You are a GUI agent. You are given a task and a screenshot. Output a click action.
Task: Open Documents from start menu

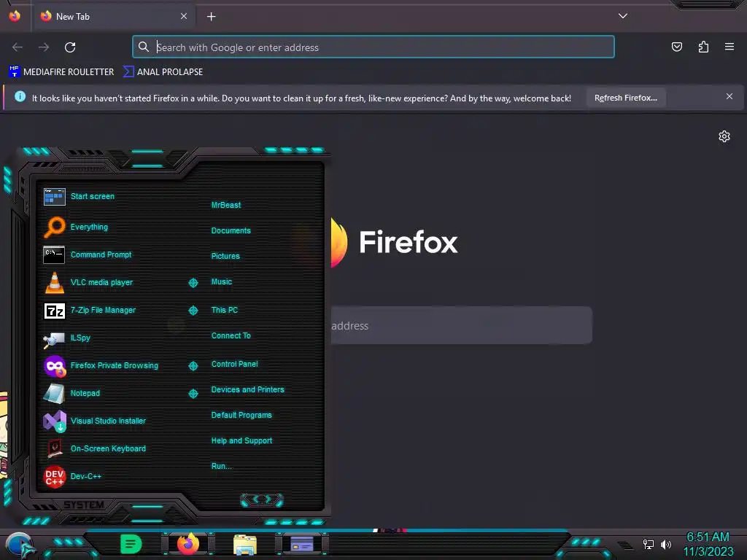click(231, 230)
